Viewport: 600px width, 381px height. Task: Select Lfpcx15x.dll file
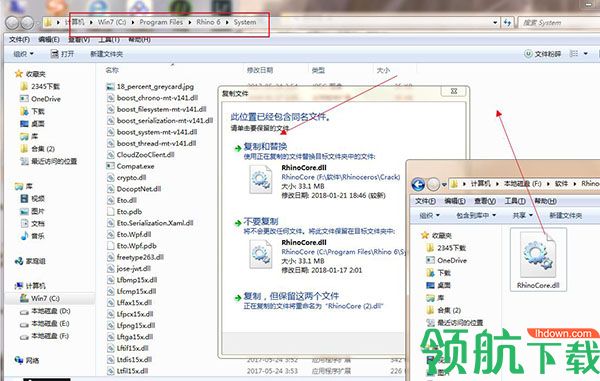[x=130, y=314]
